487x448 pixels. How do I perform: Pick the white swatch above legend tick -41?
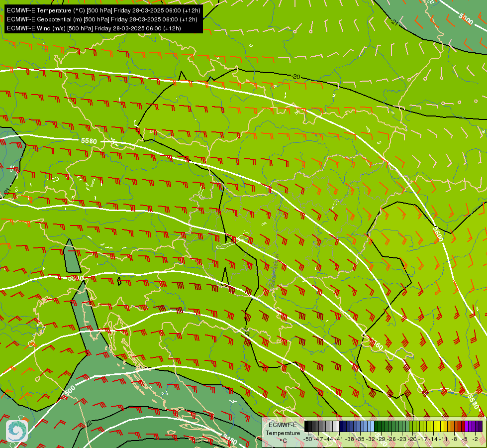point(338,427)
